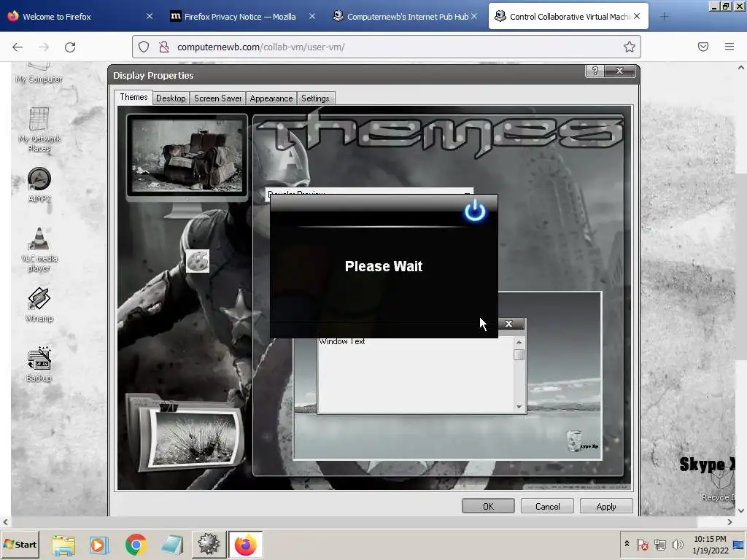Click the Display Properties help button

pos(595,71)
